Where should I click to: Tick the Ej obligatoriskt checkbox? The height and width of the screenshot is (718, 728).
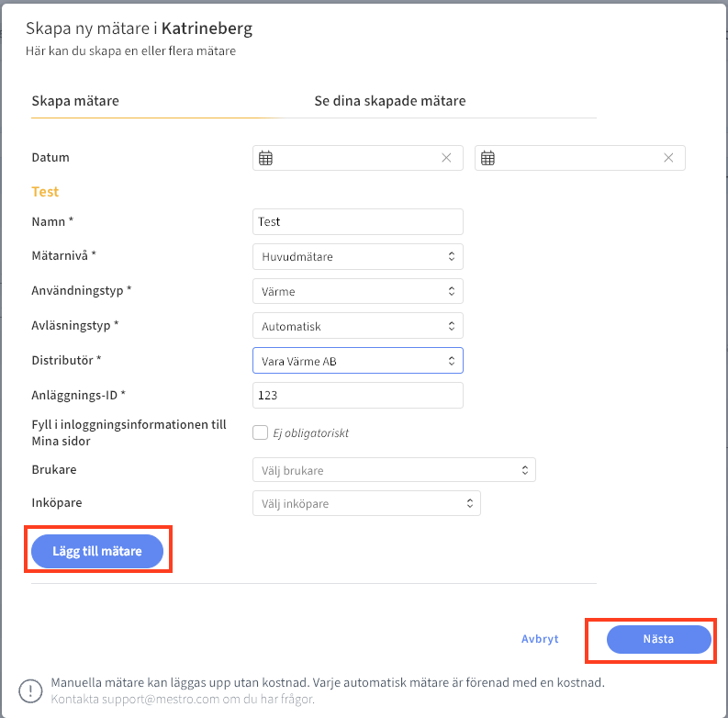[x=260, y=432]
